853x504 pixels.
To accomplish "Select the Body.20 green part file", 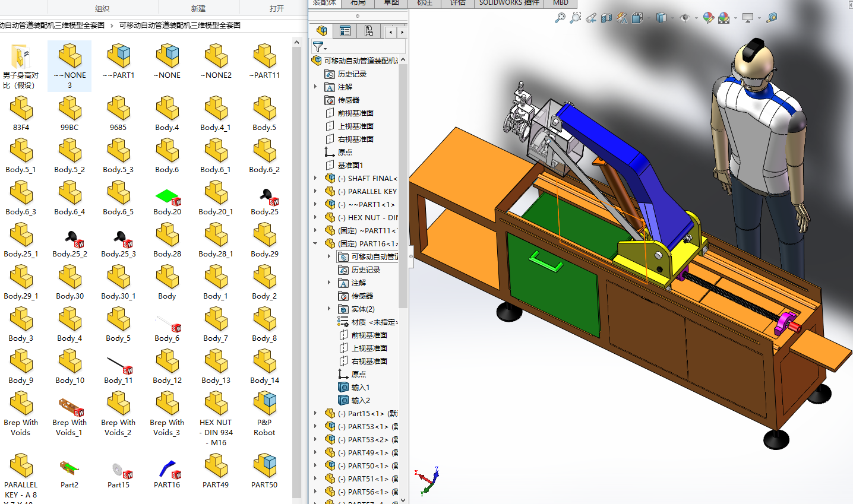I will click(x=167, y=202).
